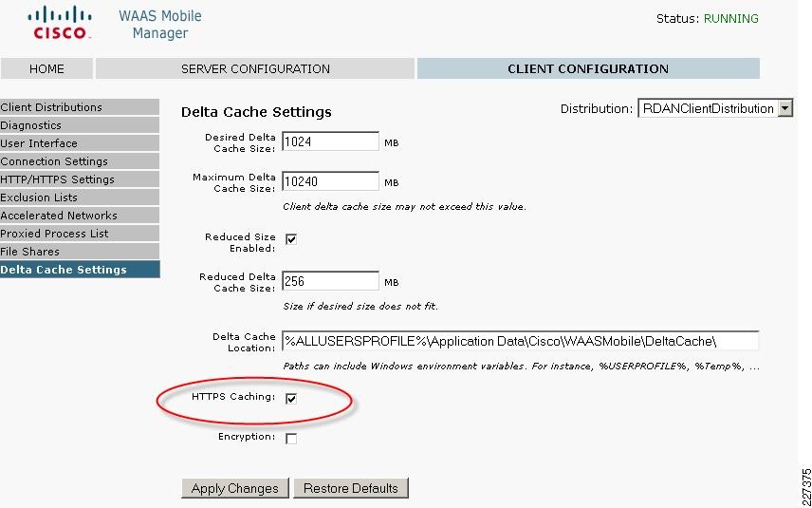Open Accelerated Networks page
This screenshot has width=812, height=508.
[80, 216]
